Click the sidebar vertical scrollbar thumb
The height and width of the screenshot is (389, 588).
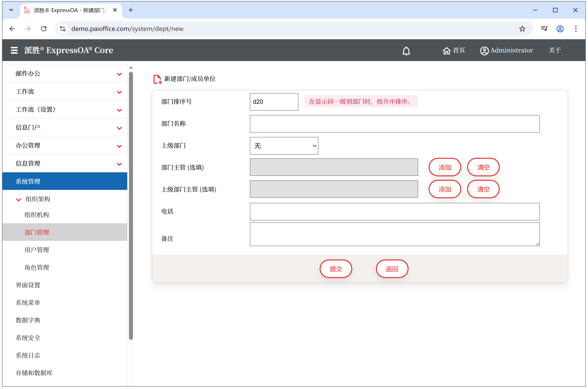tap(131, 206)
